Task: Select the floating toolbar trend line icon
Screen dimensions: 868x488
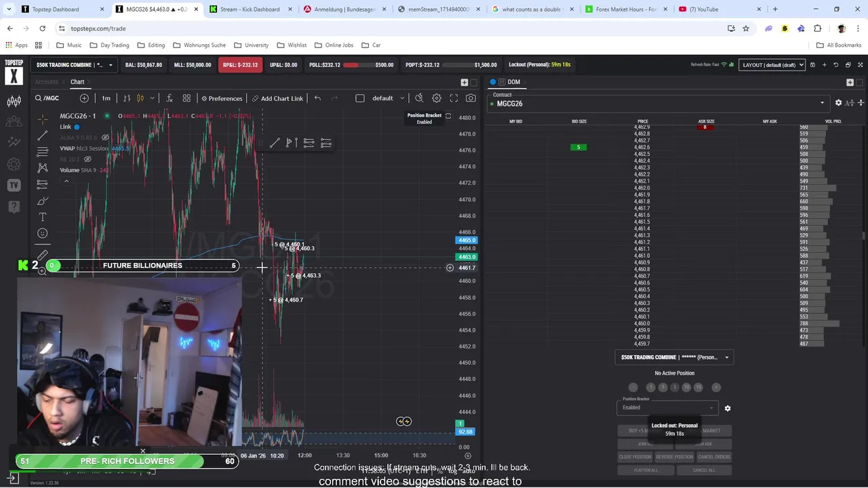Action: click(x=275, y=143)
